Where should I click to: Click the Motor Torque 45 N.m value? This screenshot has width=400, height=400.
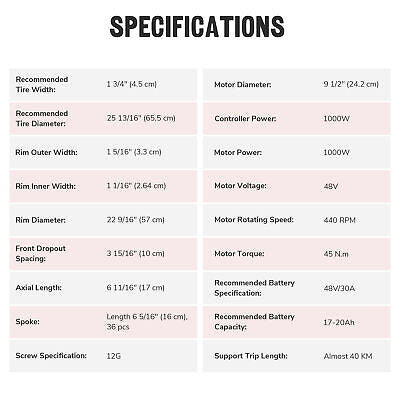tap(336, 254)
